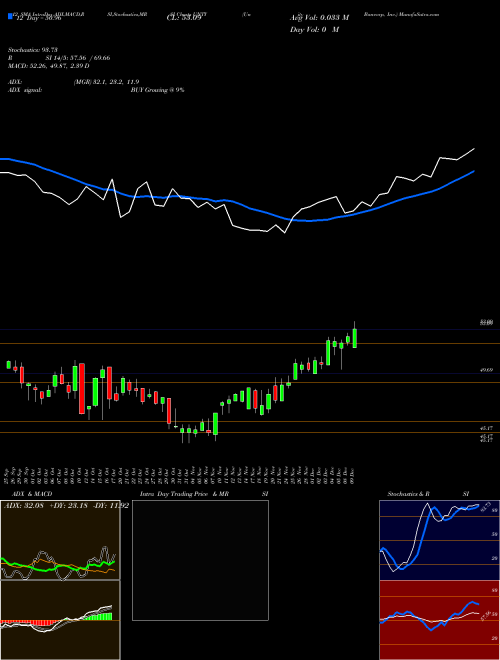Click the empty intraday trading price chart box
The image size is (500, 660).
coord(200,560)
